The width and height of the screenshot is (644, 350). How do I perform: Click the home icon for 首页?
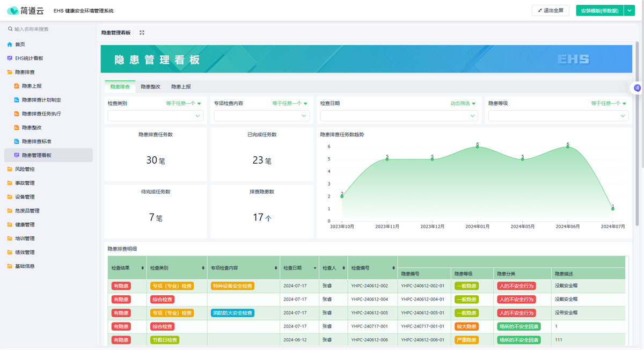coord(10,45)
